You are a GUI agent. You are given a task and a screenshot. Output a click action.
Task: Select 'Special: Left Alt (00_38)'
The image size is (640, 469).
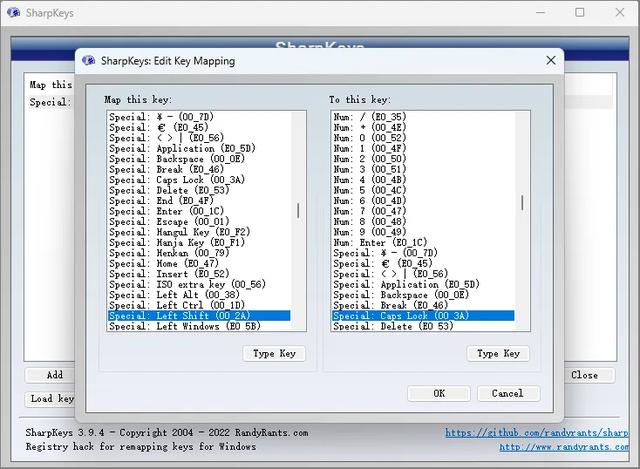[x=199, y=295]
